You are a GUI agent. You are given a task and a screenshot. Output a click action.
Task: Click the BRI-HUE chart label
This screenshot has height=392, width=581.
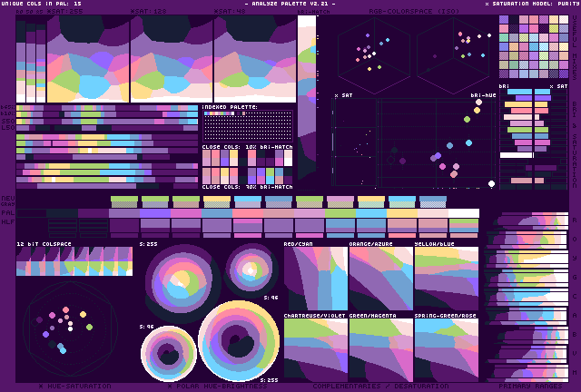(483, 95)
